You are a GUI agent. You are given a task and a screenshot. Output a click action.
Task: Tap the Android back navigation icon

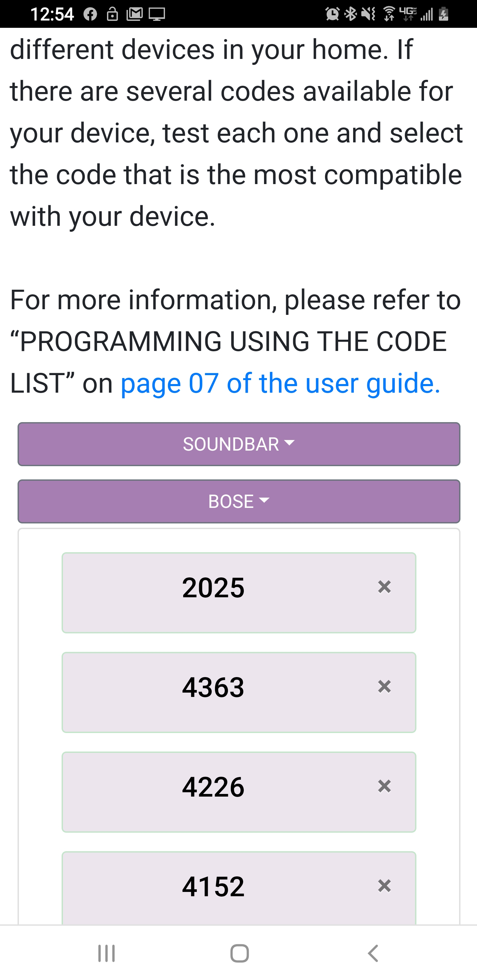373,953
